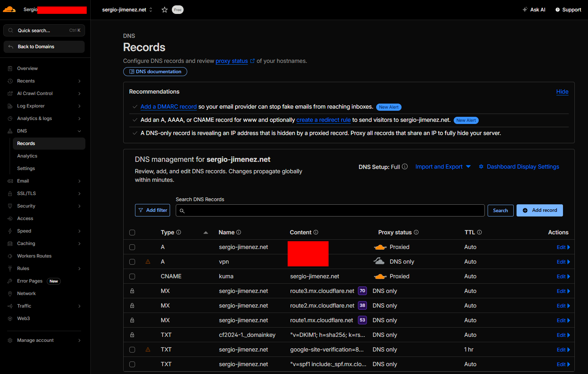This screenshot has width=588, height=374.
Task: Star the sergio-jimenez.net domain
Action: point(165,10)
